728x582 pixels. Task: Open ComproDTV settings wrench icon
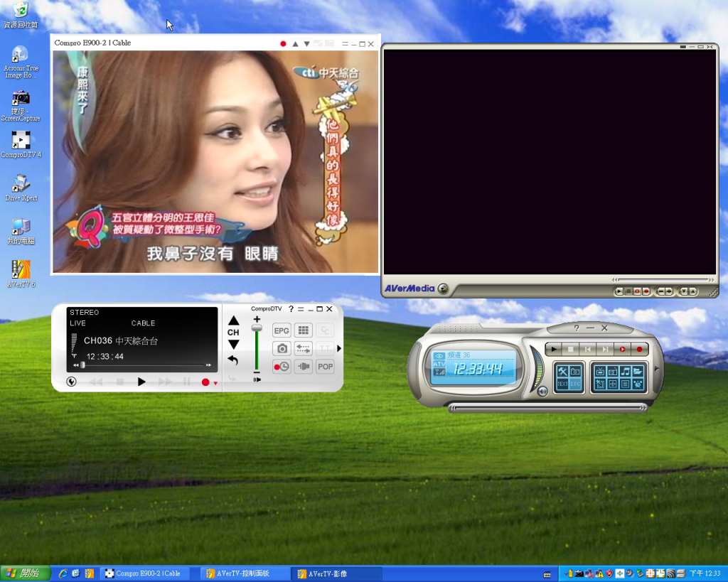click(71, 382)
